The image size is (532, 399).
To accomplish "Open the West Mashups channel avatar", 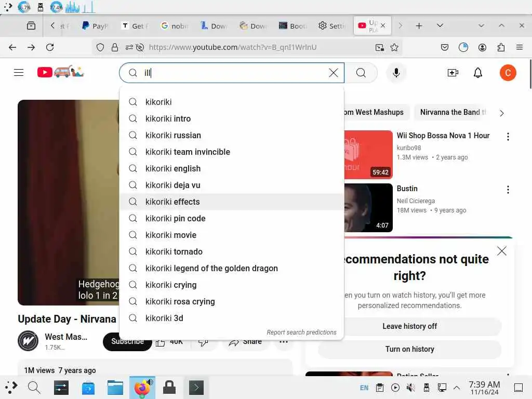I will 28,341.
